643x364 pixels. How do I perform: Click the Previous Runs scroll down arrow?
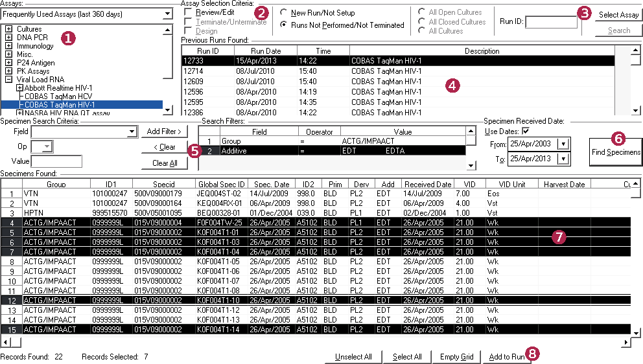[x=636, y=110]
